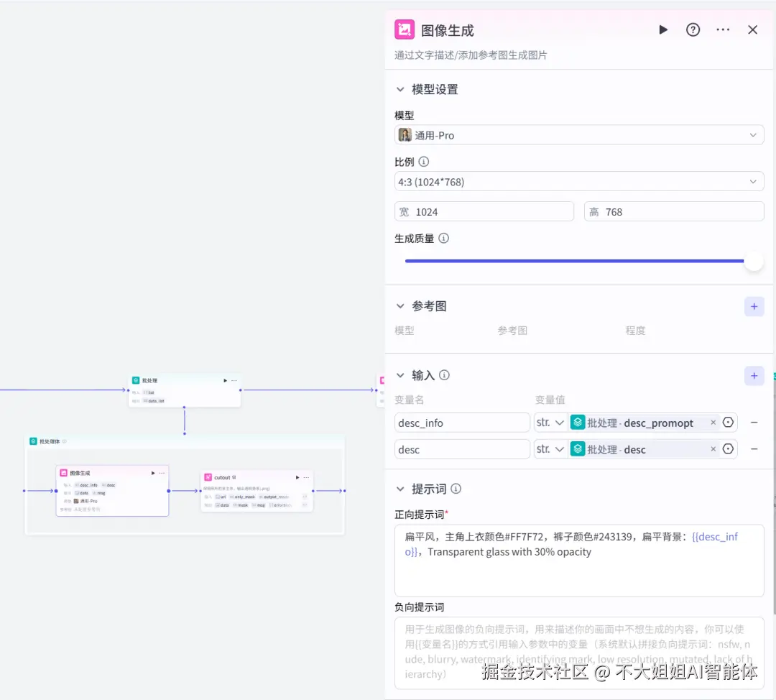Remove the desc_prompt variable with the × icon
The width and height of the screenshot is (776, 700).
713,422
